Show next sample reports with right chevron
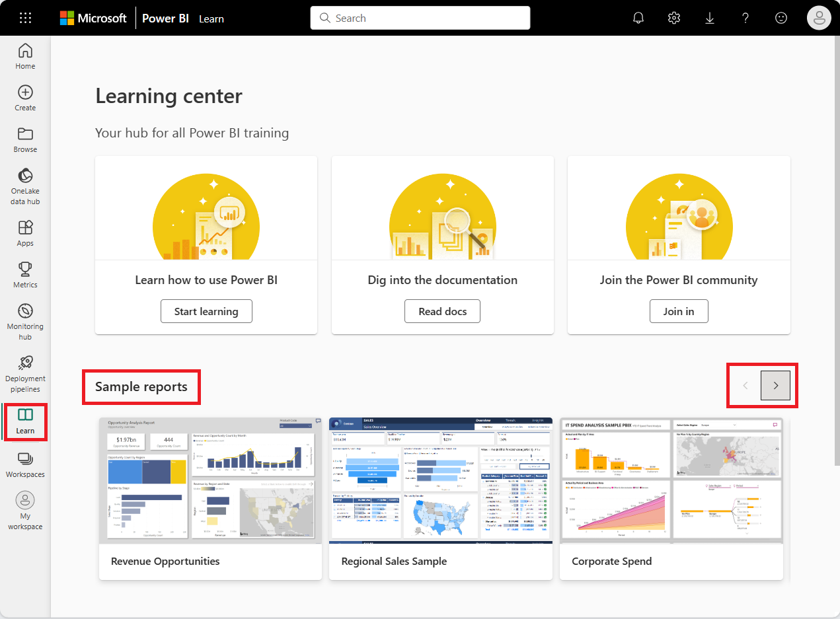Screen dimensions: 840x619 [x=776, y=385]
